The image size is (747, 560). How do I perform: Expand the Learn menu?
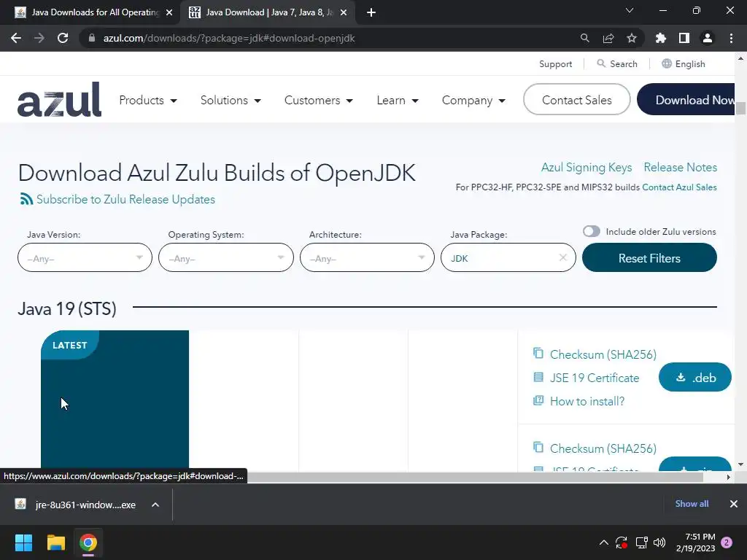coord(398,100)
